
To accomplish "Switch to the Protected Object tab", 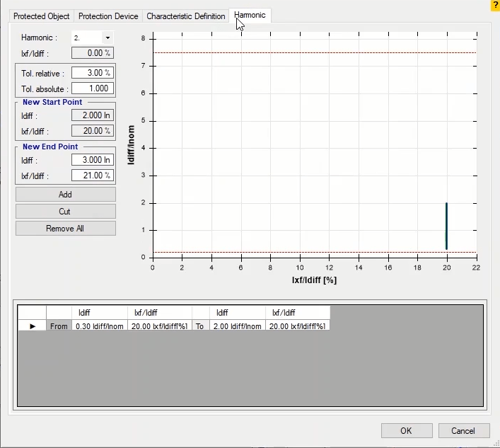I will pos(42,16).
